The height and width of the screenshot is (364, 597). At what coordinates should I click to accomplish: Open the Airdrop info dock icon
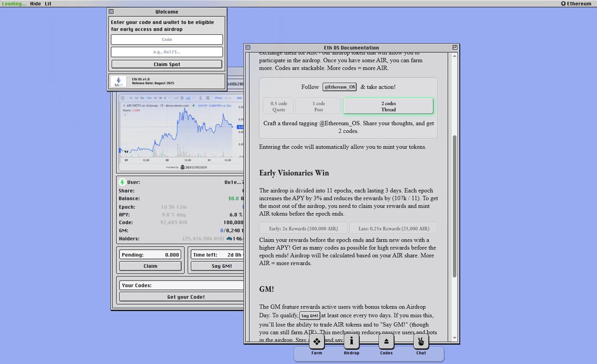pyautogui.click(x=352, y=341)
